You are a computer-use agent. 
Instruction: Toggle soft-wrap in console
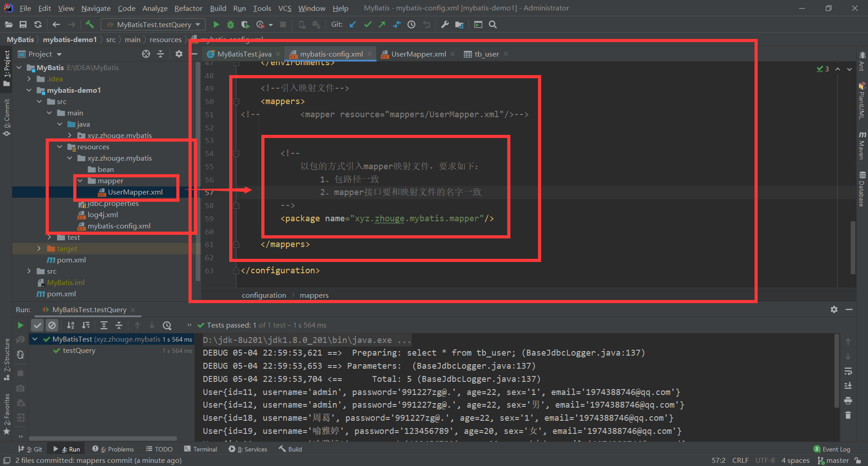tap(848, 371)
